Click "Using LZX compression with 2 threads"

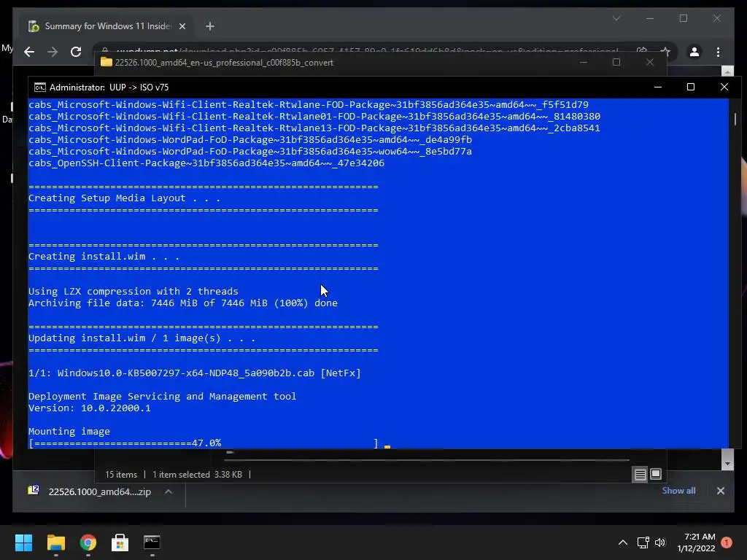coord(133,292)
